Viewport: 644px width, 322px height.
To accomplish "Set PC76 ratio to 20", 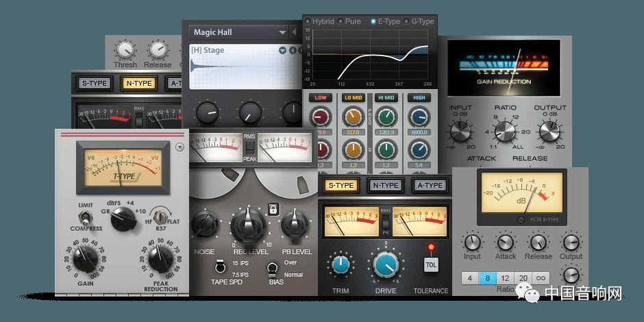I will pyautogui.click(x=523, y=278).
